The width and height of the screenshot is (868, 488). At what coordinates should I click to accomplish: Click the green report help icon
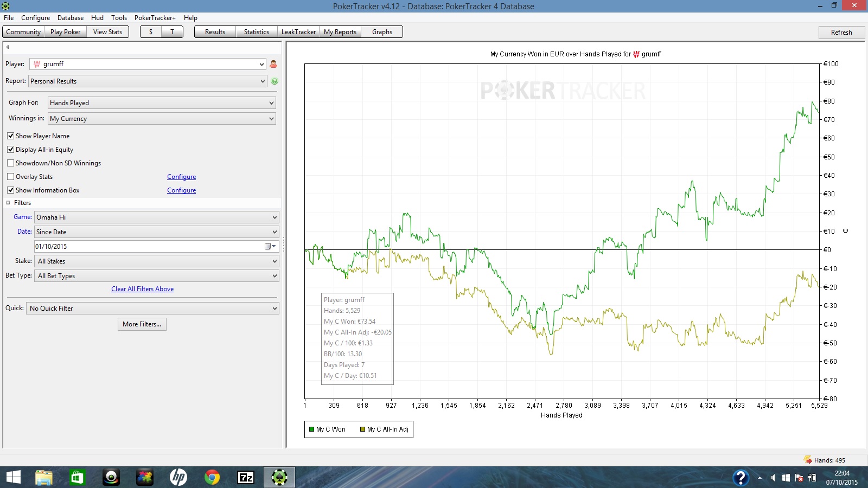click(x=275, y=81)
